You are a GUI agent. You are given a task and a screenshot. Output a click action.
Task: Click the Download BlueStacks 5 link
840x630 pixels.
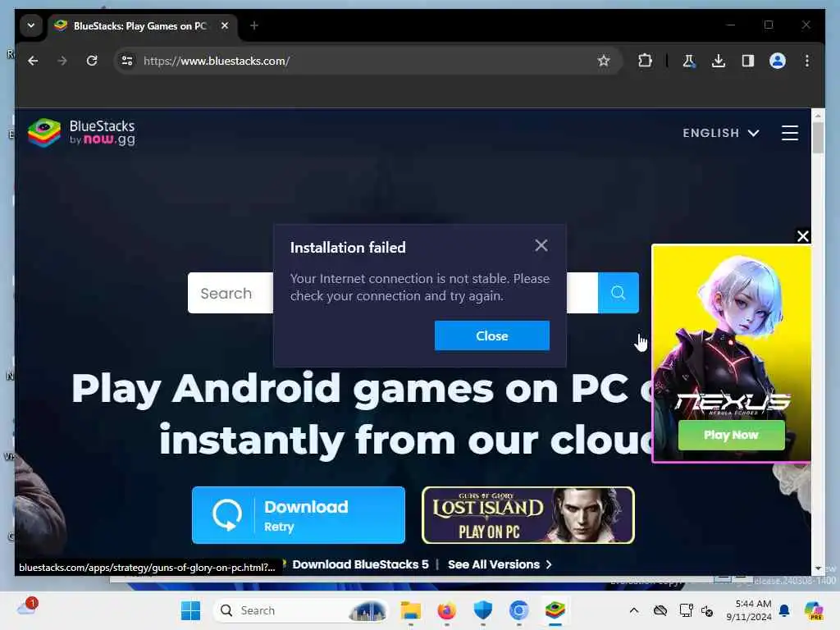[x=360, y=564]
